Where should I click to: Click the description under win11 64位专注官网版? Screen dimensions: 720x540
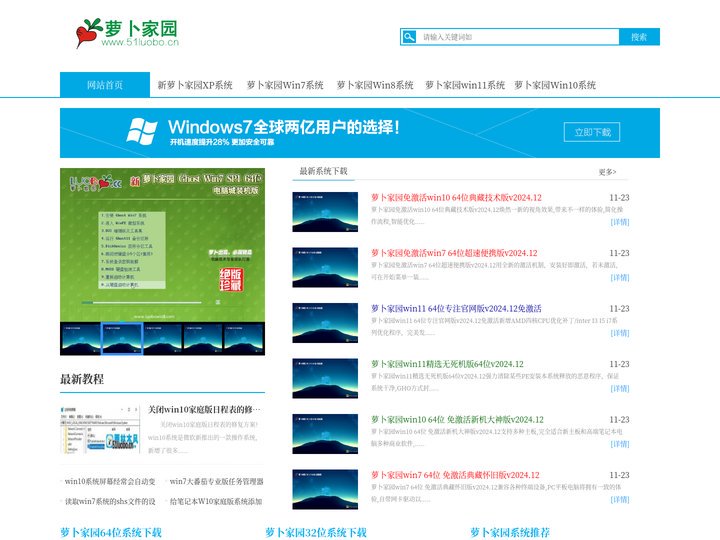[x=494, y=326]
